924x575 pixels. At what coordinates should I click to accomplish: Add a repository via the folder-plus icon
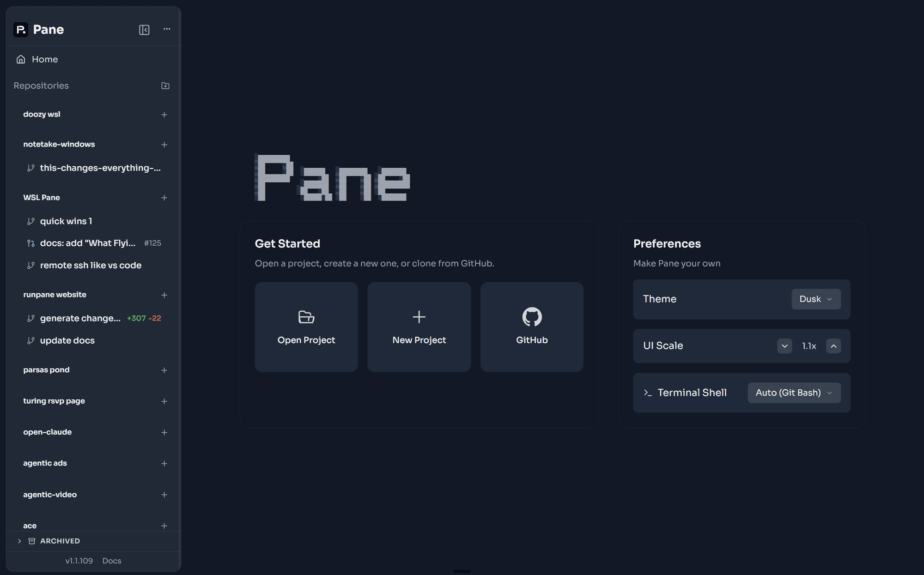click(165, 85)
